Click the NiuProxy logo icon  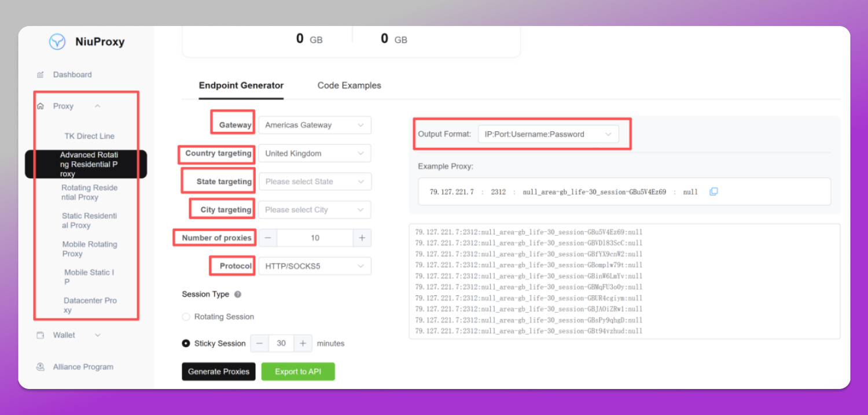pyautogui.click(x=57, y=42)
